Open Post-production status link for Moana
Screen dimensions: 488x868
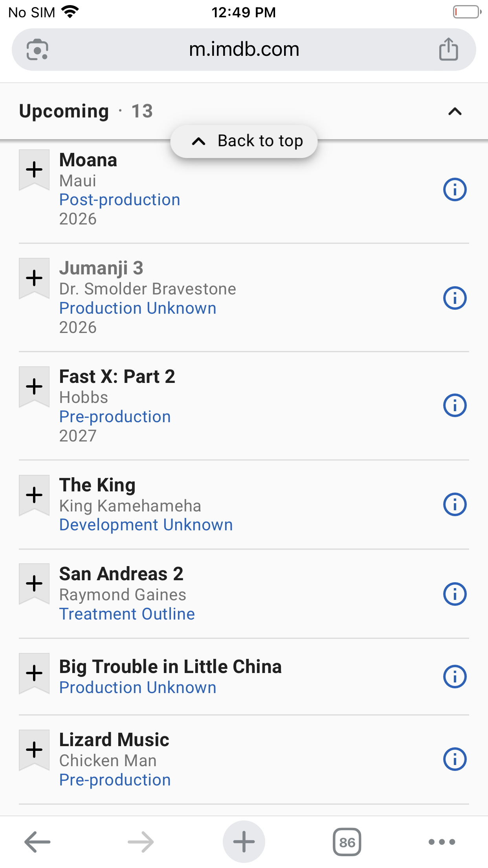pos(119,200)
